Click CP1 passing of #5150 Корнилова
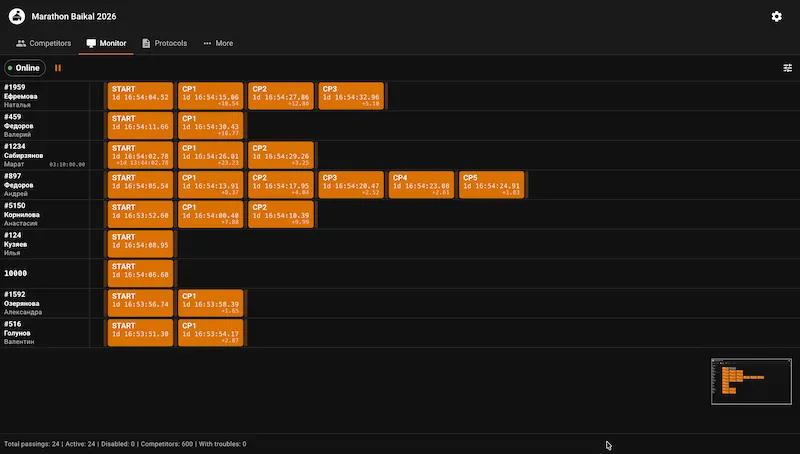Screen dimensions: 800x454 [211, 214]
